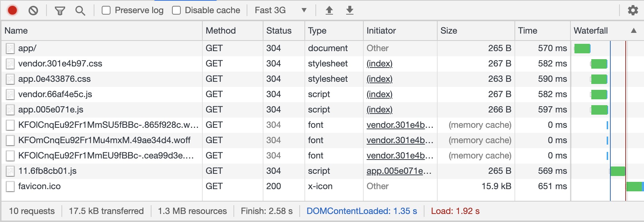Sort requests by Size column
Screen dimensions: 644x222
476,31
